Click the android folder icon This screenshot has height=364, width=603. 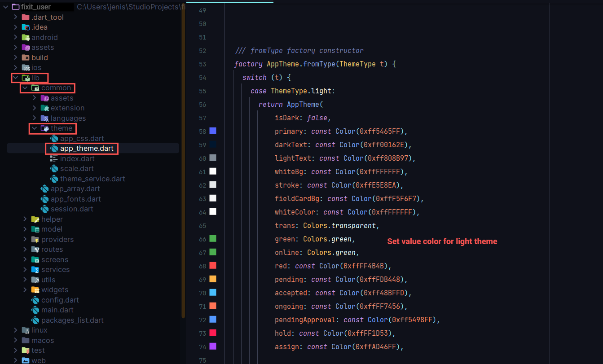(x=26, y=37)
